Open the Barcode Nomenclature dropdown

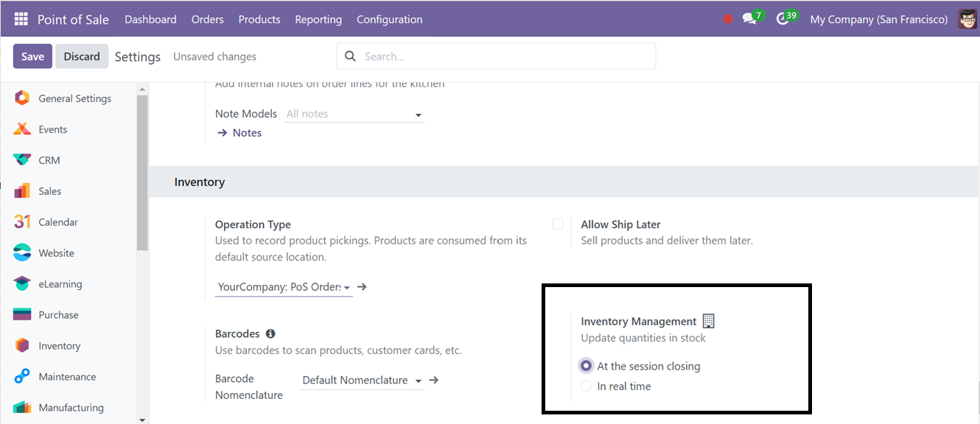coord(363,381)
